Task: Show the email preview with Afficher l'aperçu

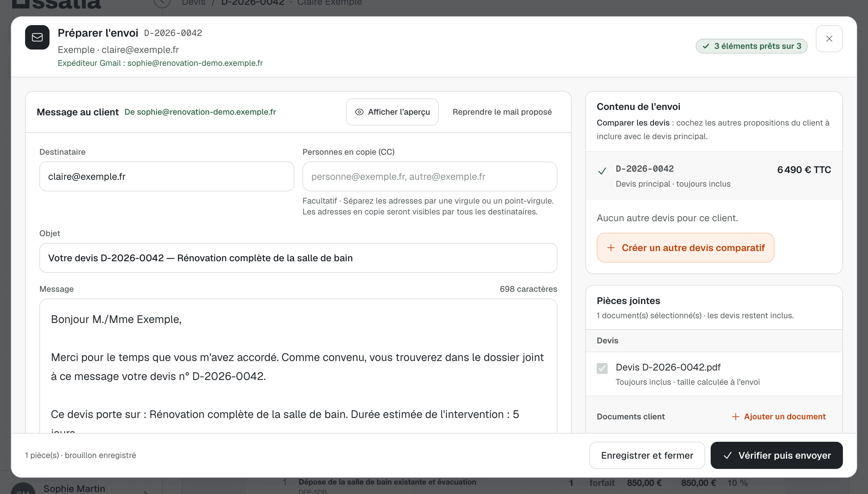Action: point(392,112)
